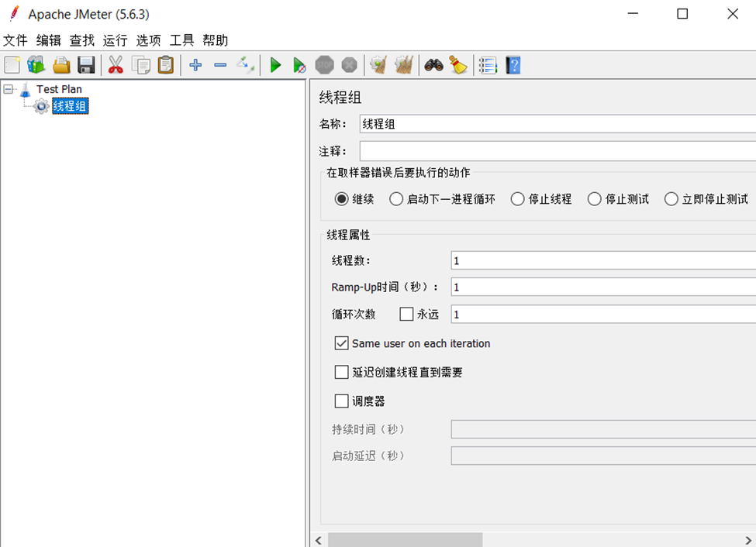Click the Help question mark icon
The image size is (756, 547).
(x=513, y=65)
